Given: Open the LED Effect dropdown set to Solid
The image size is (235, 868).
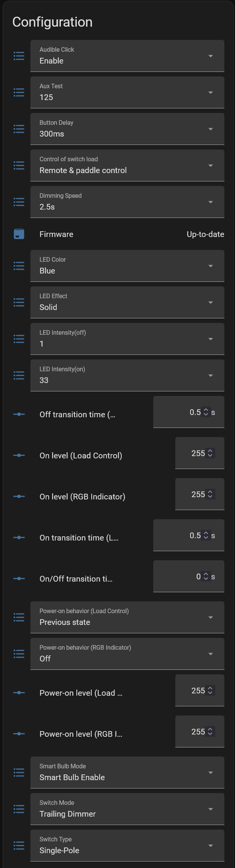Looking at the screenshot, I should tap(127, 302).
